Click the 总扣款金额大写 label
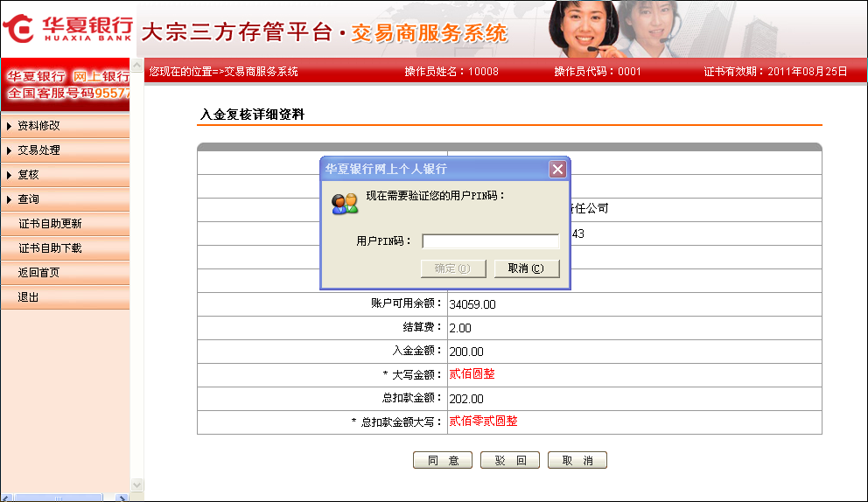This screenshot has height=502, width=868. tap(397, 422)
